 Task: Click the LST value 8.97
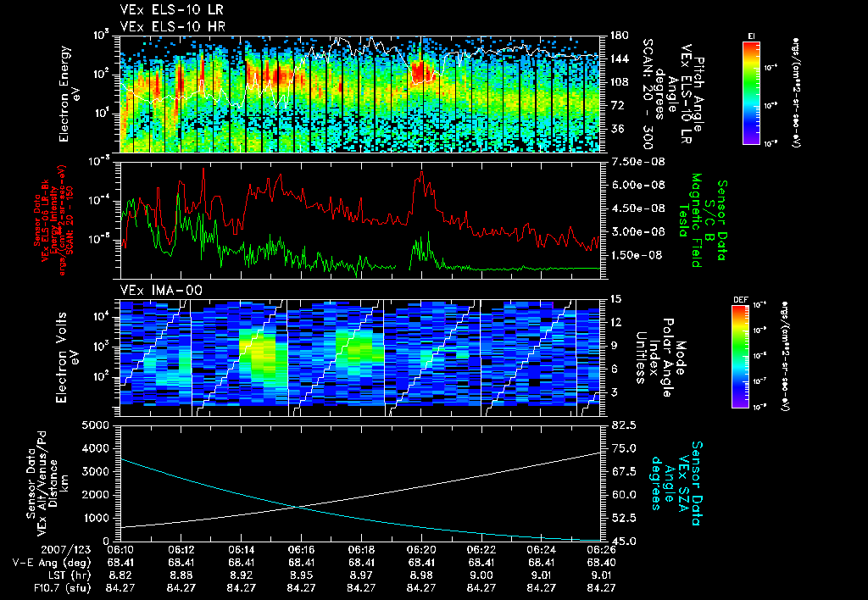(361, 575)
